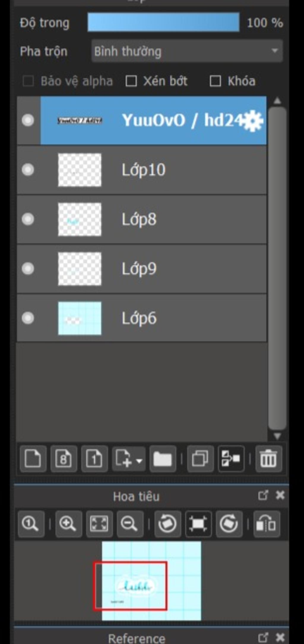This screenshot has height=644, width=304.
Task: Hide the Lớp8 layer
Action: point(28,219)
